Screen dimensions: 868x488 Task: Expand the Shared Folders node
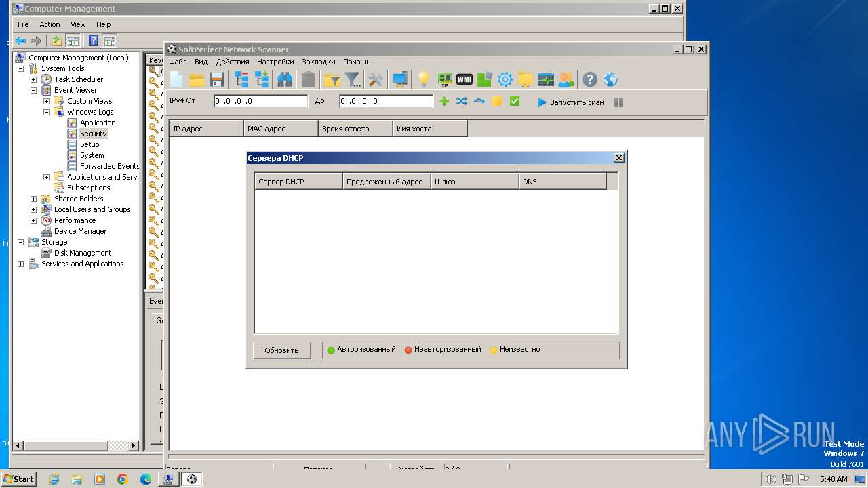point(33,199)
